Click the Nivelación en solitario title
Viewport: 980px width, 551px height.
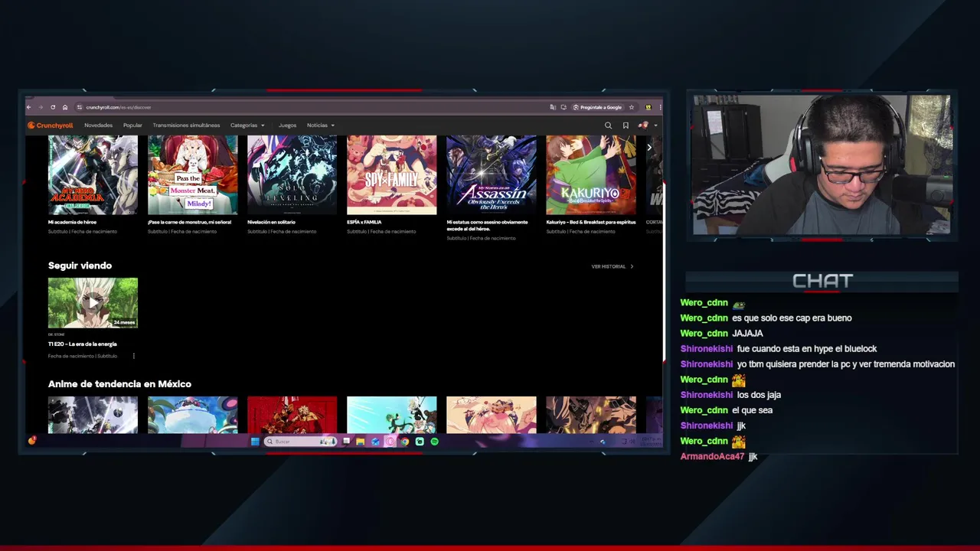(271, 222)
